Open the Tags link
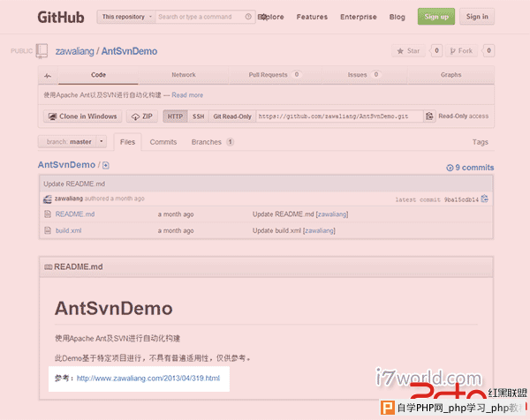Image resolution: width=530 pixels, height=420 pixels. point(481,142)
